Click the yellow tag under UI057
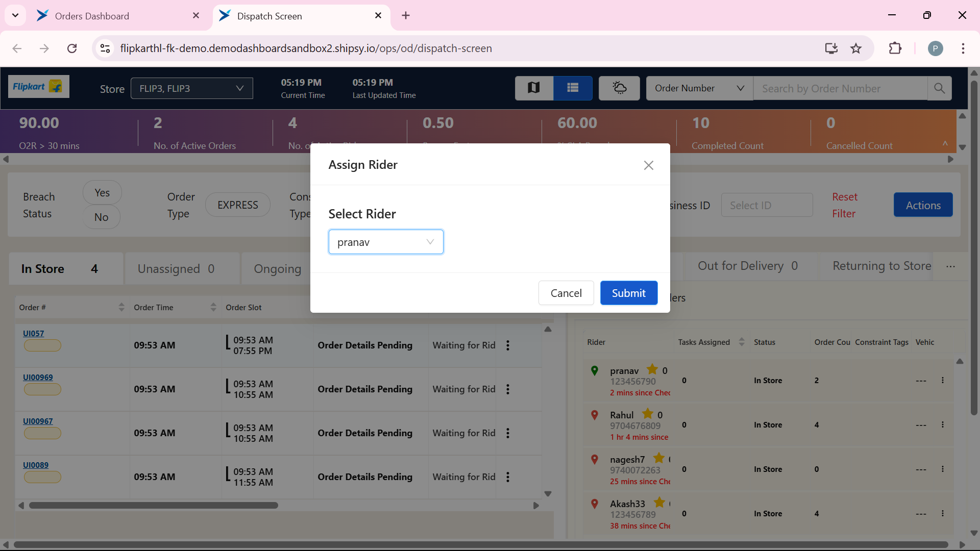 pos(42,345)
